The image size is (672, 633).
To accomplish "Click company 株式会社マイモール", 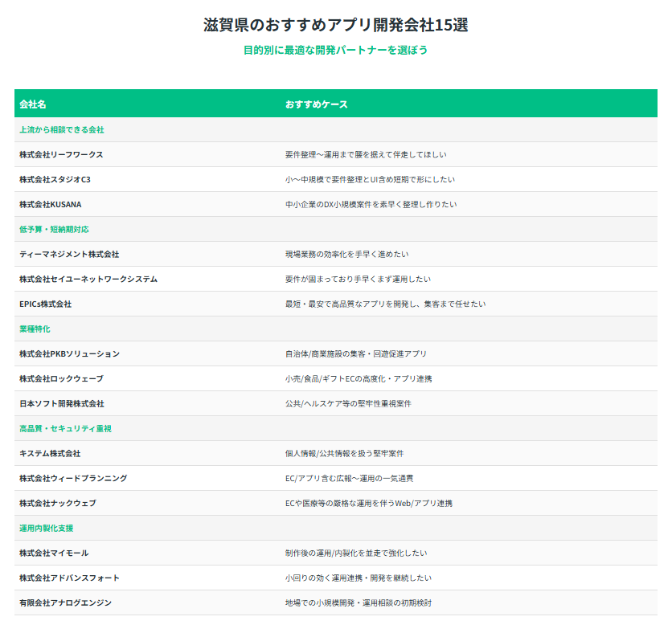I will [54, 553].
